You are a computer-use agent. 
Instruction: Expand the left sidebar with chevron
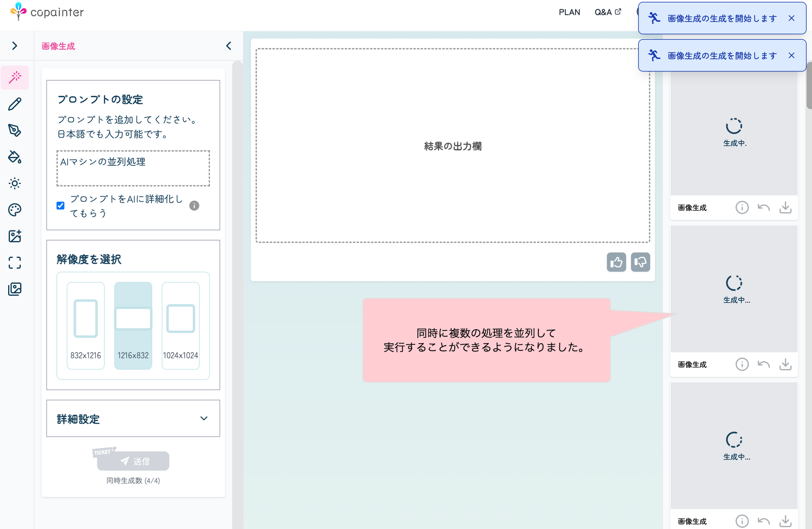coord(15,46)
